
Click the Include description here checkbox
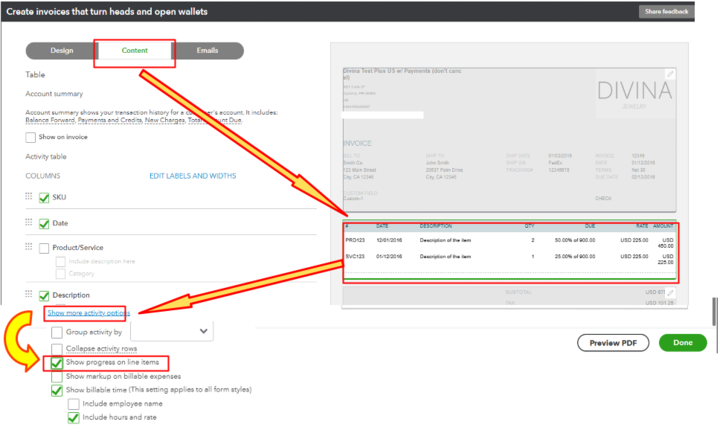click(61, 262)
